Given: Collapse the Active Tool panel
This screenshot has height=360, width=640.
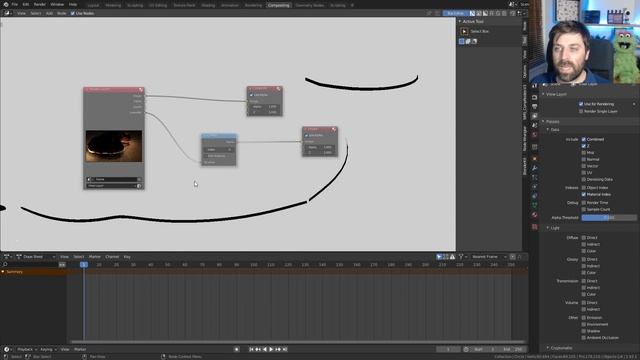Looking at the screenshot, I should 460,21.
